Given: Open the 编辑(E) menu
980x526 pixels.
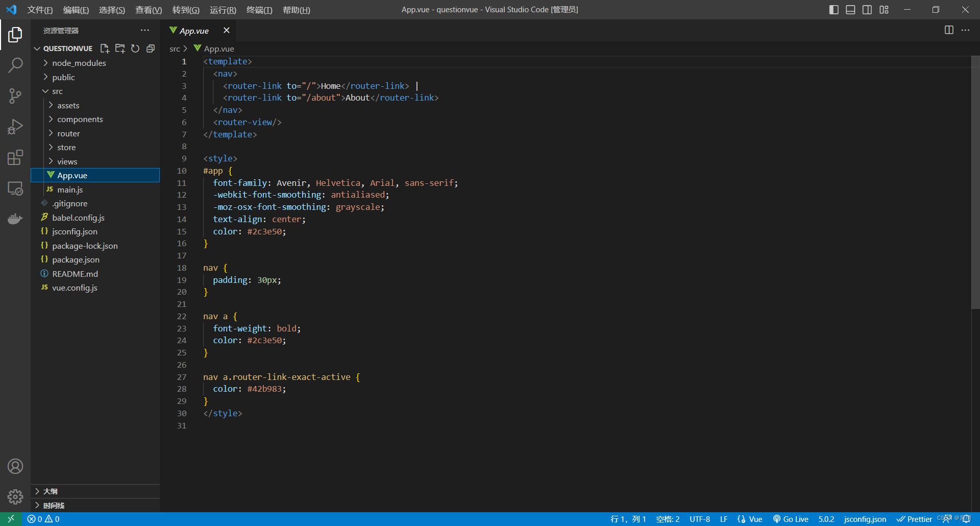Looking at the screenshot, I should (76, 10).
